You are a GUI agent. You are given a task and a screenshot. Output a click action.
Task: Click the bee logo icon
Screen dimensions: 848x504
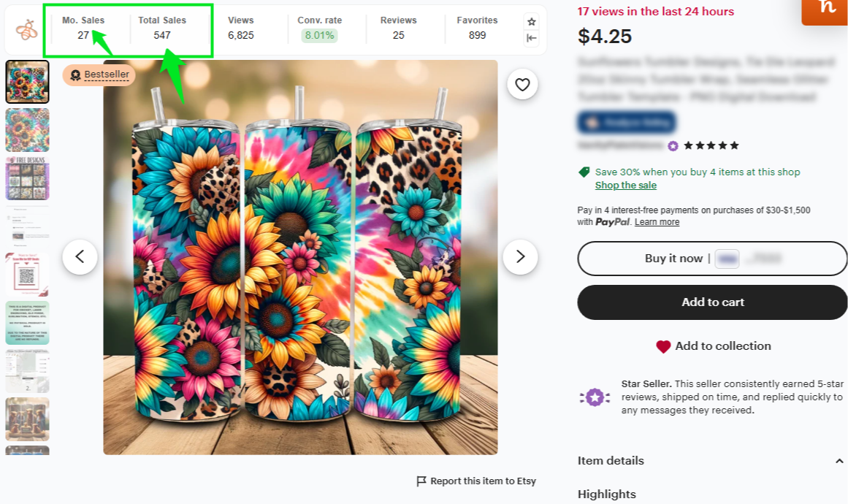pyautogui.click(x=26, y=30)
